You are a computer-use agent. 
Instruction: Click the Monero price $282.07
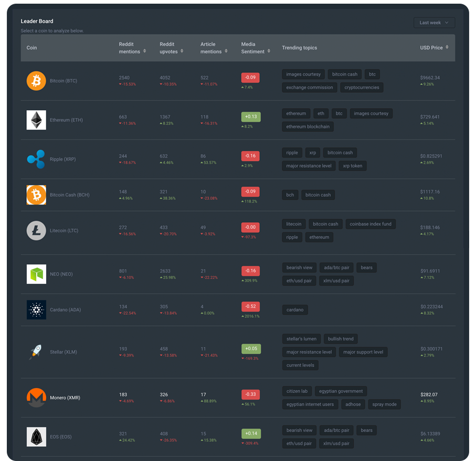(429, 394)
